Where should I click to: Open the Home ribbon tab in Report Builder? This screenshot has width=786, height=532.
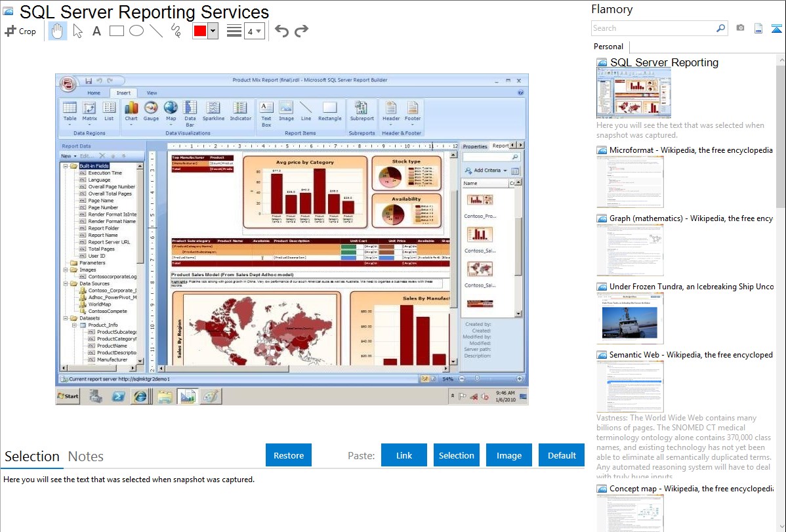pyautogui.click(x=94, y=92)
